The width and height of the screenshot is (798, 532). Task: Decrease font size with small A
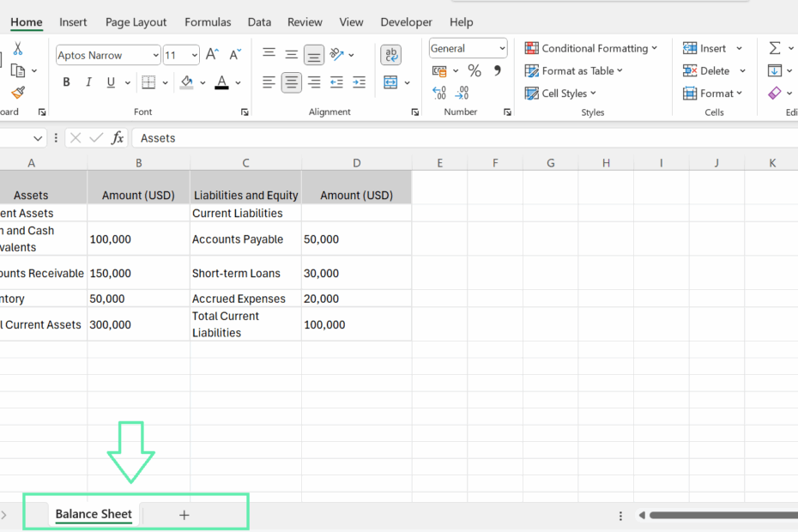pyautogui.click(x=234, y=54)
